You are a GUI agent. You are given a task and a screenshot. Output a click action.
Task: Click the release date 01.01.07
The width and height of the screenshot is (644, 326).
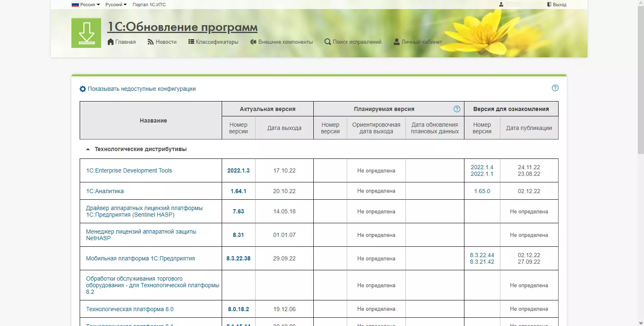coord(284,235)
